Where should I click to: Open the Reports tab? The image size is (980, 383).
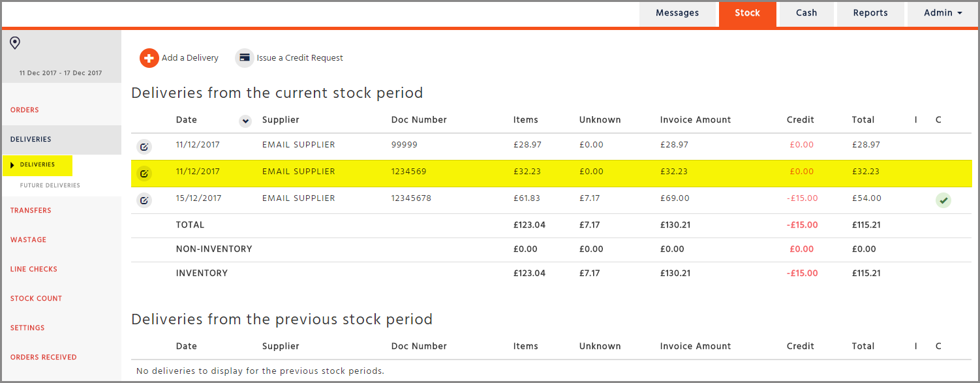(x=870, y=13)
